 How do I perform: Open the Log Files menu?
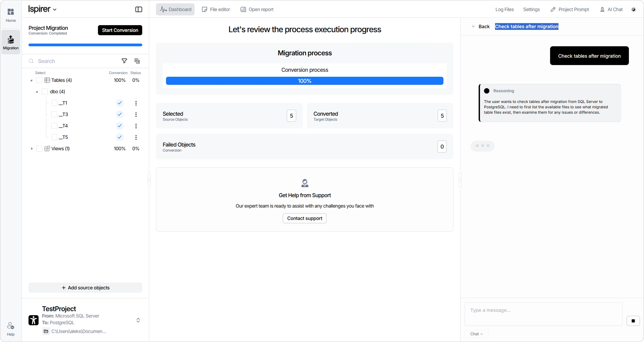pyautogui.click(x=504, y=9)
